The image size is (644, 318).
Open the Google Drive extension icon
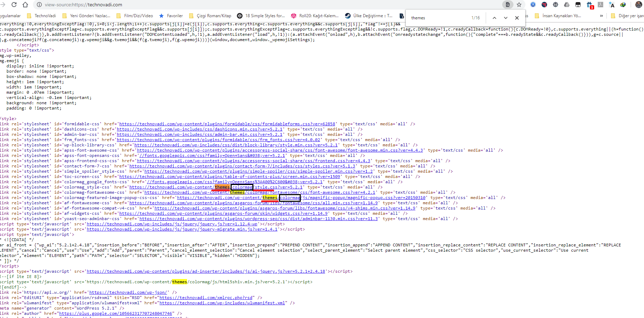(x=567, y=5)
